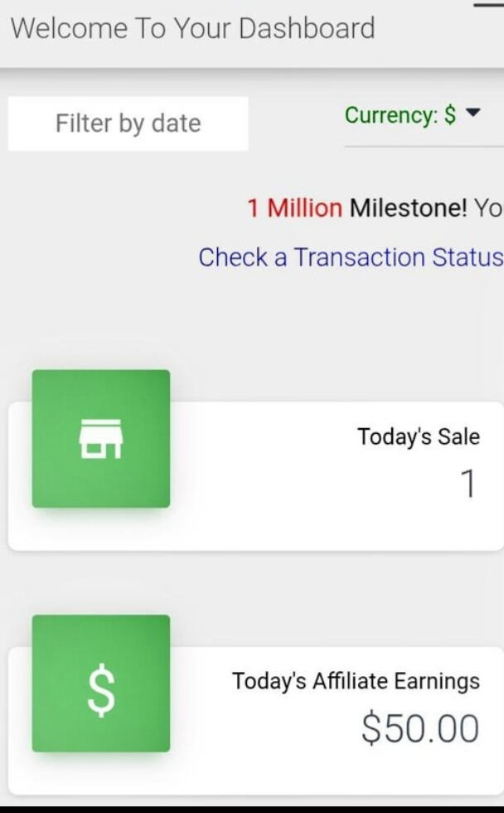Click the red "1 Million" text
The width and height of the screenshot is (504, 813).
coord(294,207)
